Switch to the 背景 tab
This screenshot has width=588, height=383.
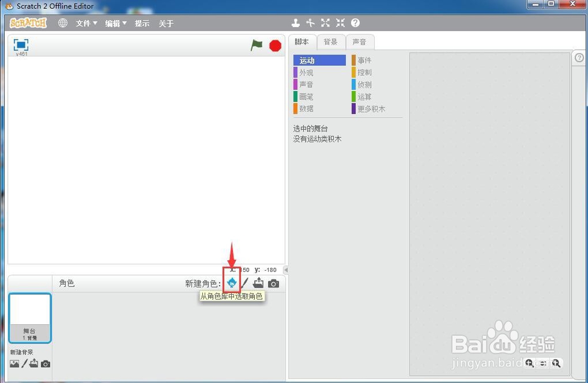tap(330, 42)
